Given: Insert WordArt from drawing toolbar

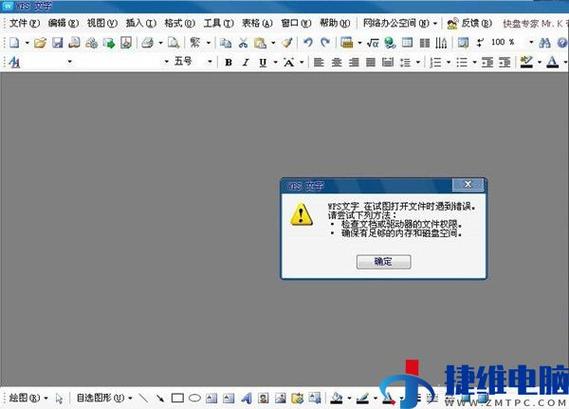Looking at the screenshot, I should (x=246, y=398).
